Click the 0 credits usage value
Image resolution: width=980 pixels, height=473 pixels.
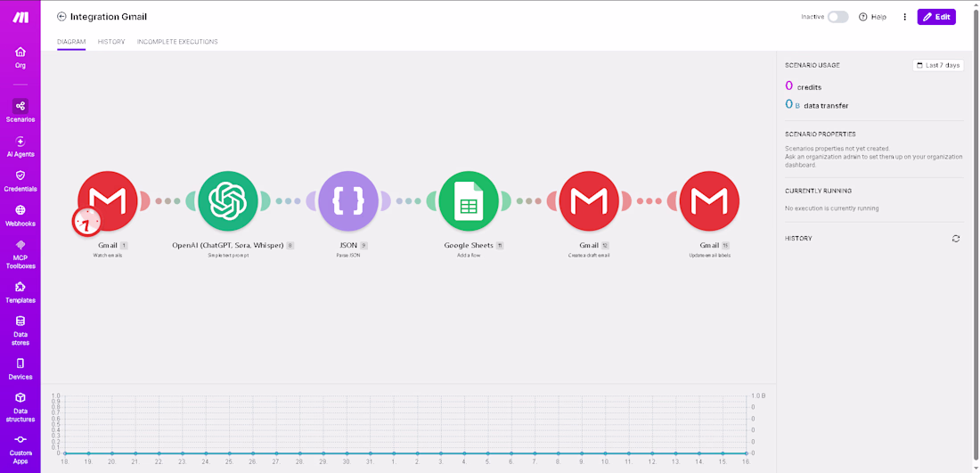pyautogui.click(x=803, y=86)
